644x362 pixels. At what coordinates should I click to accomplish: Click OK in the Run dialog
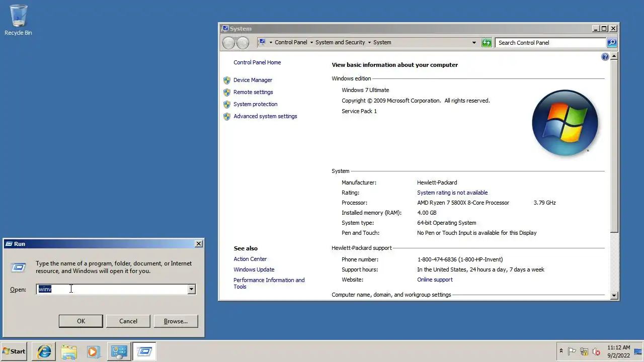tap(81, 321)
